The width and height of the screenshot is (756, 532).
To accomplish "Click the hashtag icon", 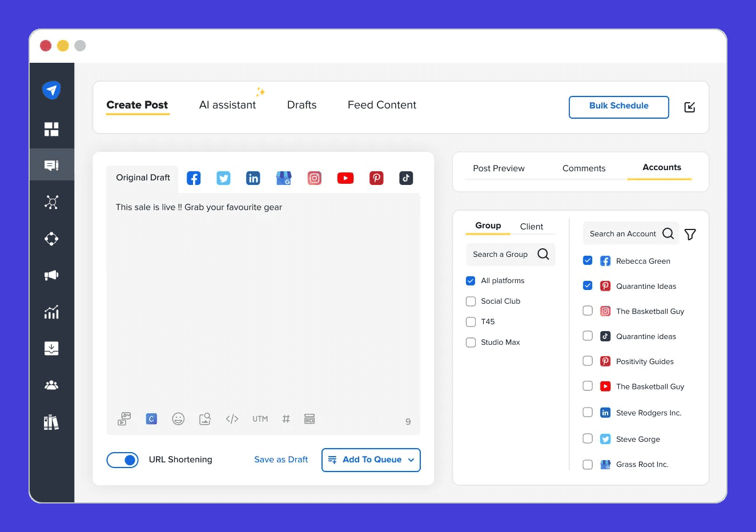I will tap(285, 419).
